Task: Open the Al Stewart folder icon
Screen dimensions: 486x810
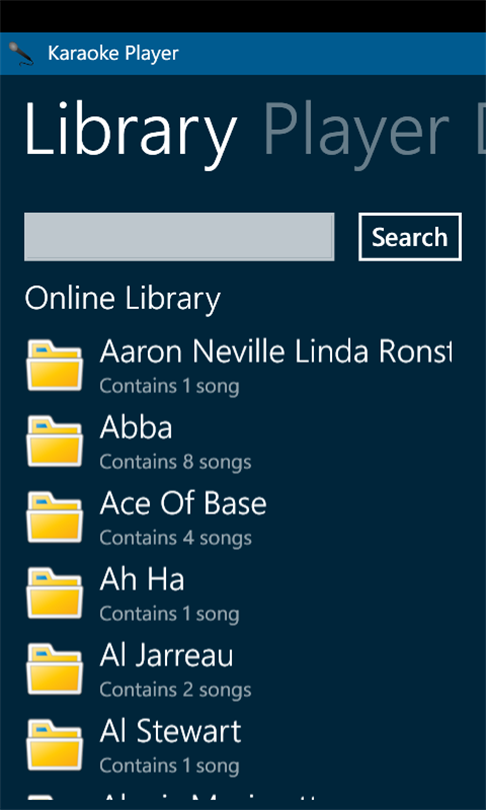Action: pyautogui.click(x=54, y=745)
